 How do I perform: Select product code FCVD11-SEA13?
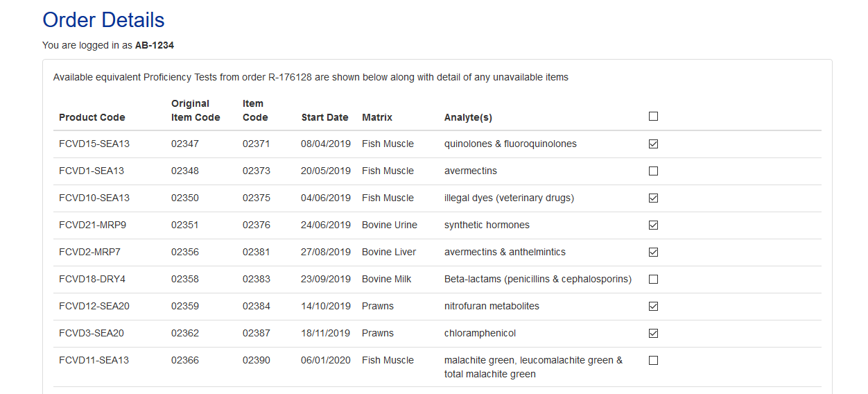94,360
